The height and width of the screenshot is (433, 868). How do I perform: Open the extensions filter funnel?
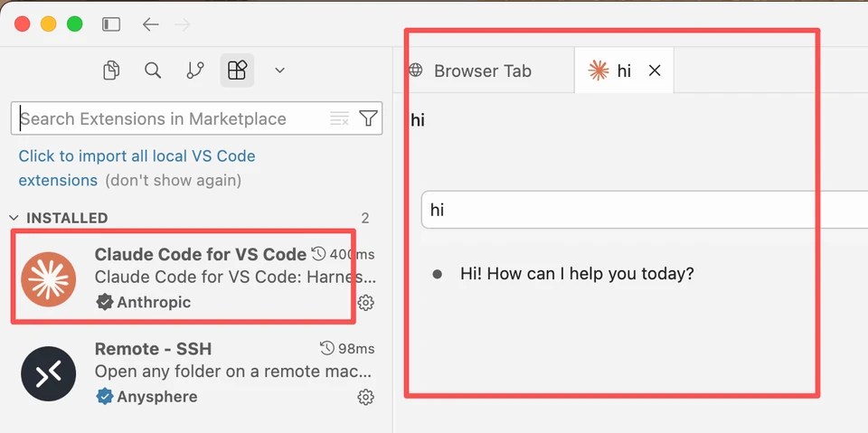point(368,118)
